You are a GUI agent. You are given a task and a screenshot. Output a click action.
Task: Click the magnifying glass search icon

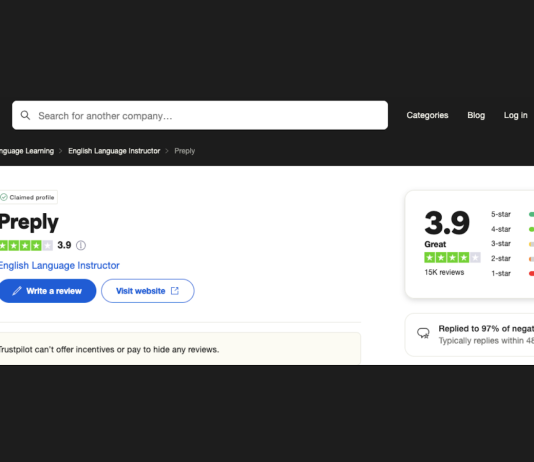tap(25, 115)
